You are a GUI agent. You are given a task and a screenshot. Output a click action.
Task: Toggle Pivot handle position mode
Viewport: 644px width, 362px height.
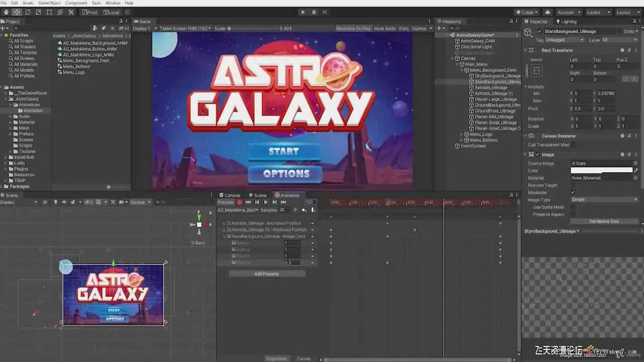[90, 12]
